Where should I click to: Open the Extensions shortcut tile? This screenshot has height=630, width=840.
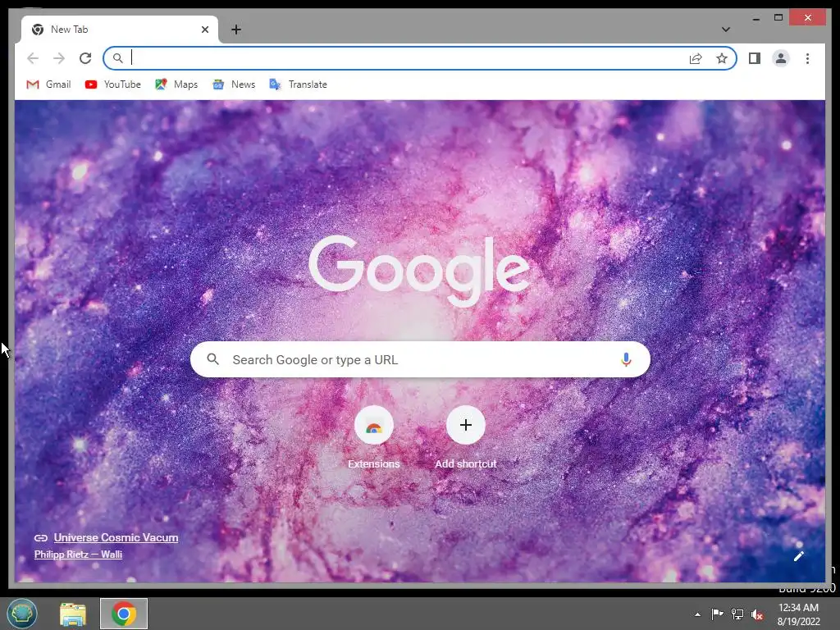click(x=373, y=437)
